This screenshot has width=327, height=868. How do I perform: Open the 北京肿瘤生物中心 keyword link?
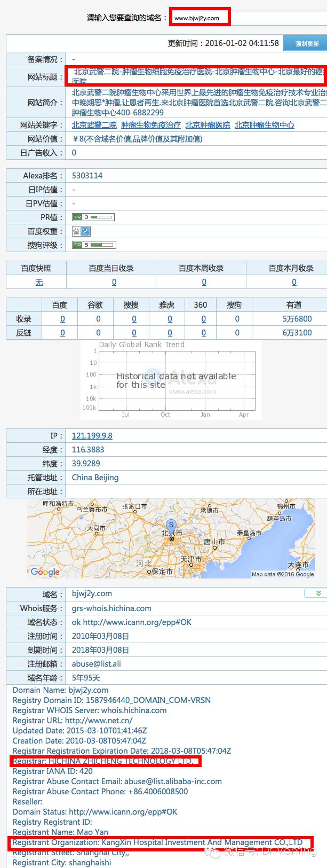264,125
